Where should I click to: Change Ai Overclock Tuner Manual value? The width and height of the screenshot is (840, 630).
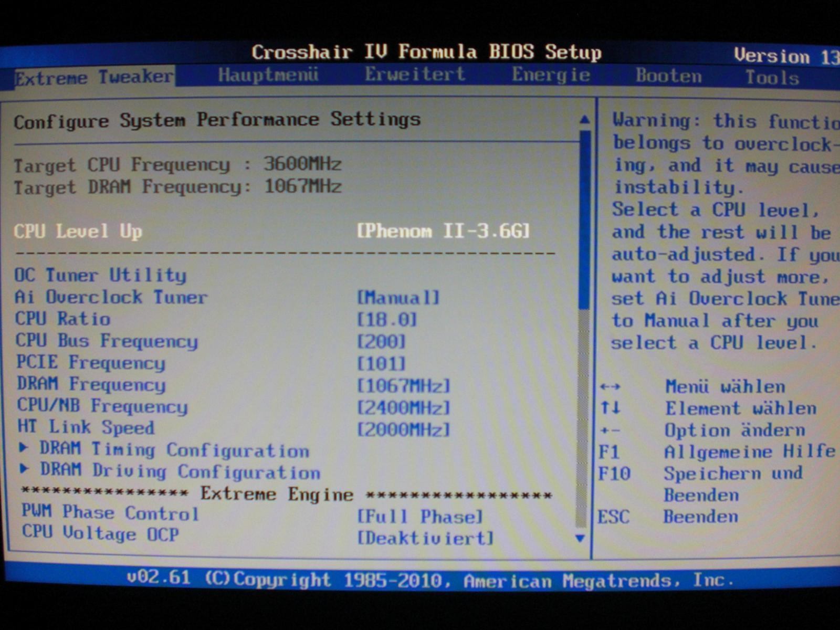(x=398, y=298)
